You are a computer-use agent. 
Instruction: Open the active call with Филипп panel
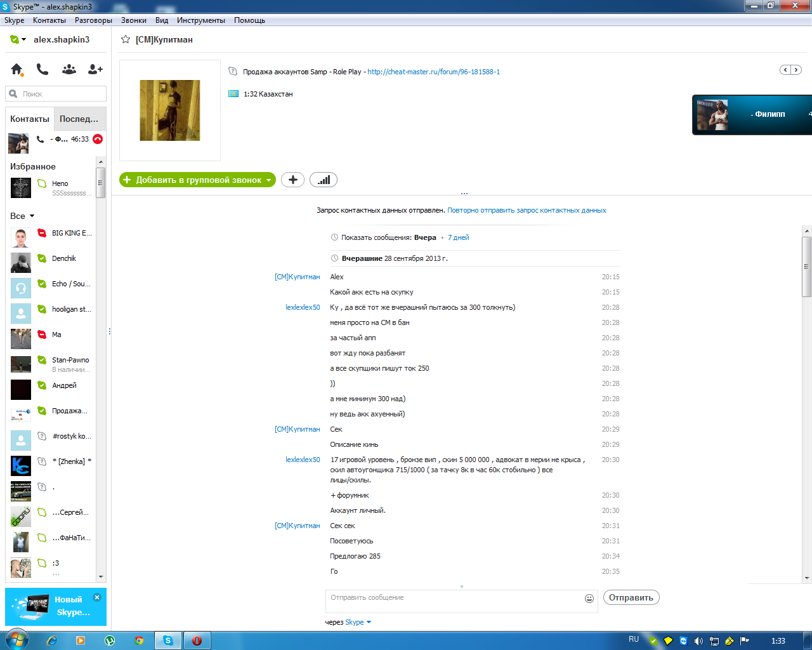[x=752, y=115]
